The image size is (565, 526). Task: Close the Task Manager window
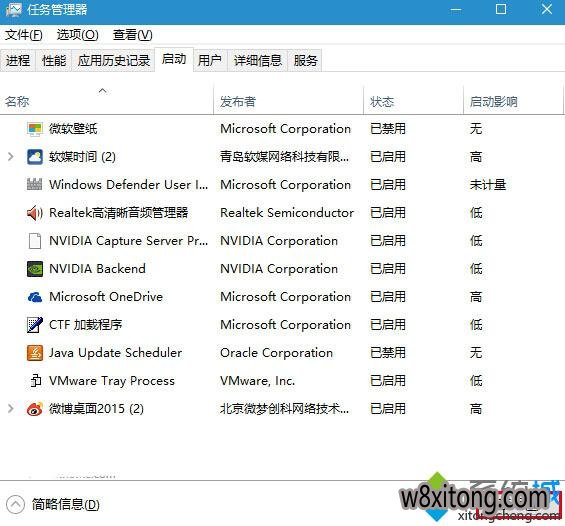547,9
